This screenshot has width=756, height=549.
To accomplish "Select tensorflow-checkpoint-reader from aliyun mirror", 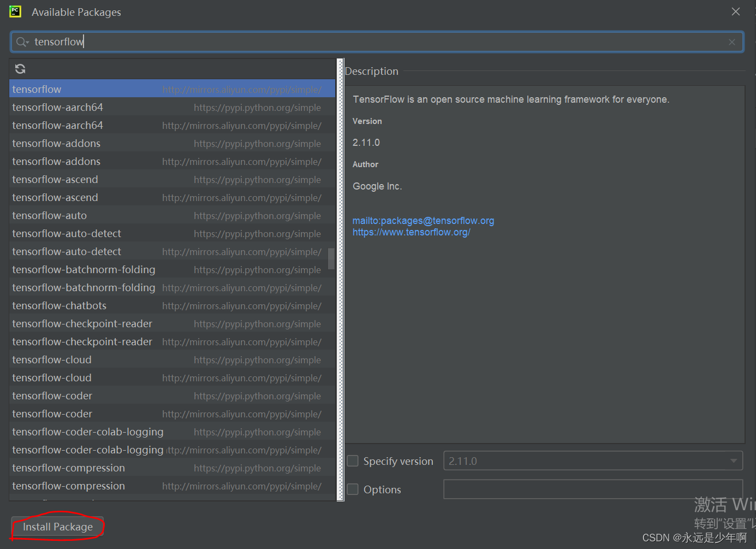I will coord(172,341).
